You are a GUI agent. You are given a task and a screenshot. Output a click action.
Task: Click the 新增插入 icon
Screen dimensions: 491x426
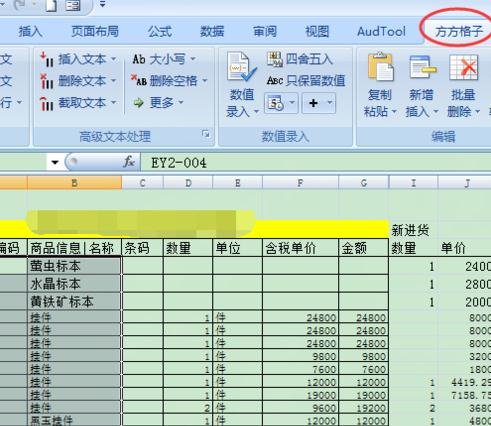423,67
